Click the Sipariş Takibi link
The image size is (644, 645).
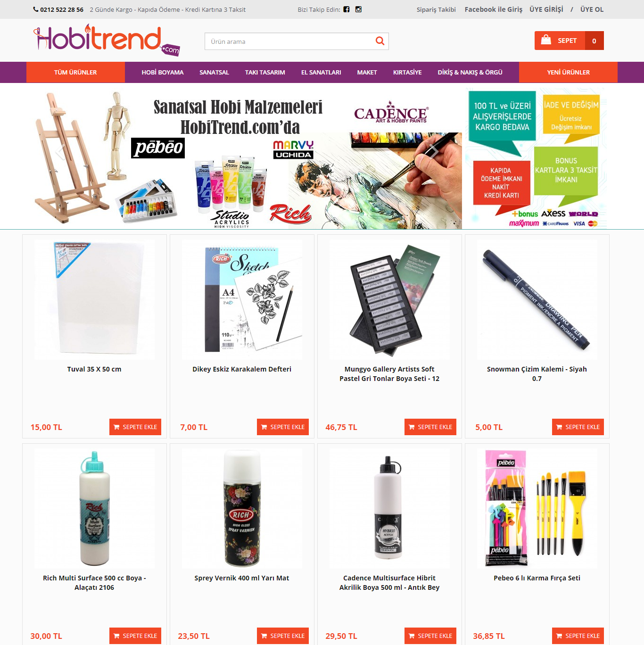(436, 9)
